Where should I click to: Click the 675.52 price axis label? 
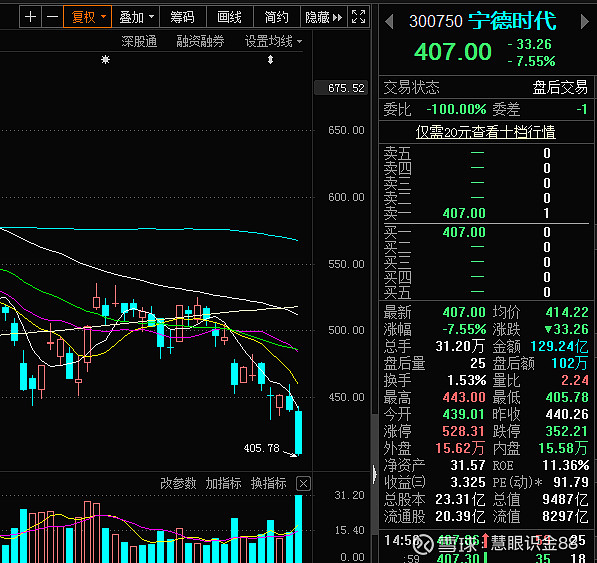[x=341, y=88]
